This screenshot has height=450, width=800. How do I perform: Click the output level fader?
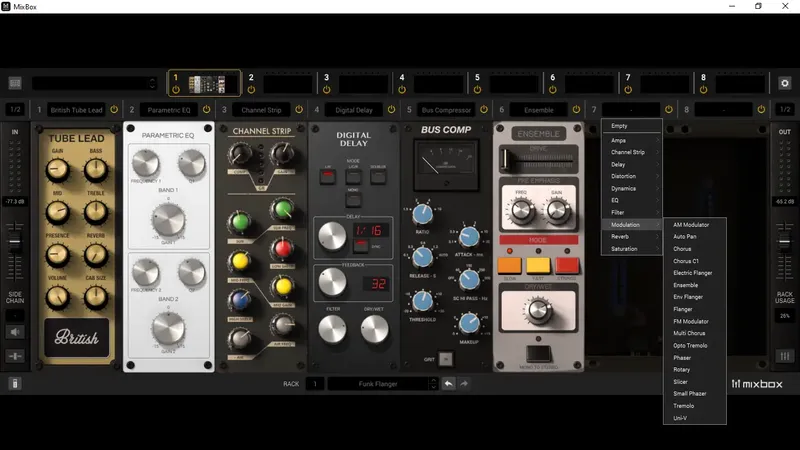[x=784, y=241]
